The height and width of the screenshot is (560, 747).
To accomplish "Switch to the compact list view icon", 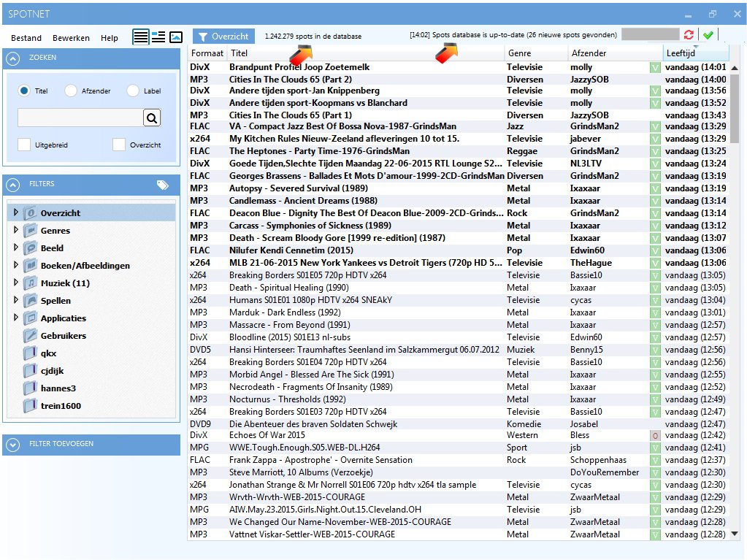I will [x=140, y=37].
